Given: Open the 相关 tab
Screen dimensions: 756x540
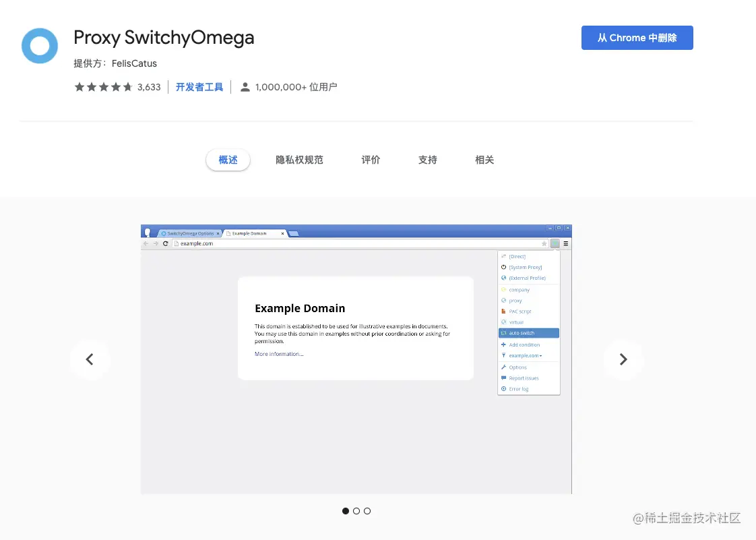Looking at the screenshot, I should pos(484,160).
